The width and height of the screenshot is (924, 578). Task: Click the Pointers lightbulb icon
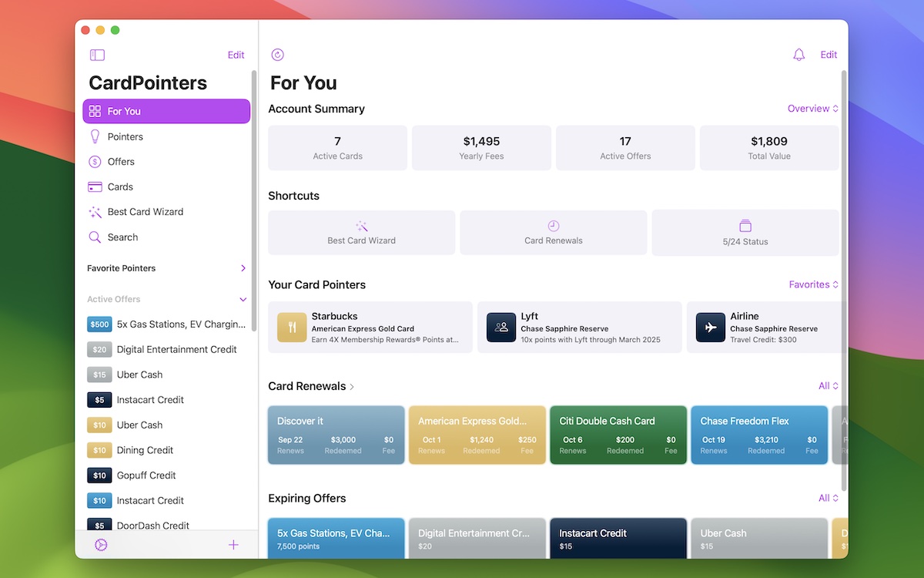95,136
